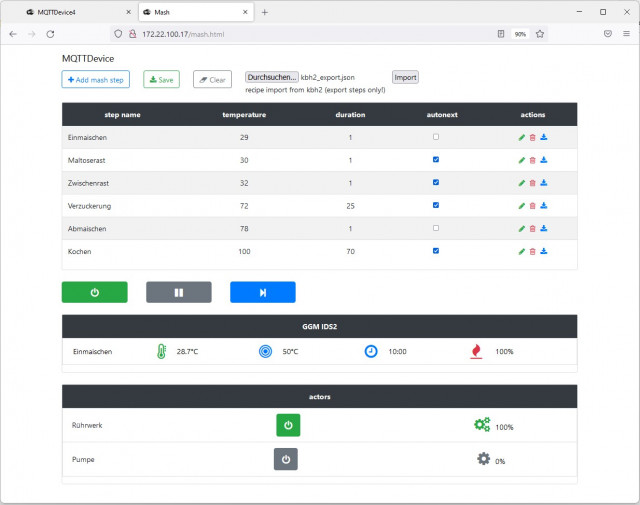This screenshot has width=640, height=505.
Task: Reload the page with browser refresh icon
Action: click(50, 34)
